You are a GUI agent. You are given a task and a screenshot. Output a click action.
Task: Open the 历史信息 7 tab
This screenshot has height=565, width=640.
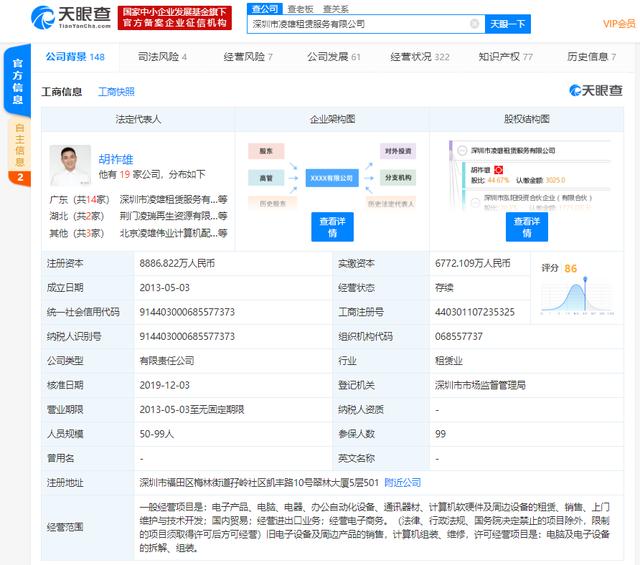[591, 57]
